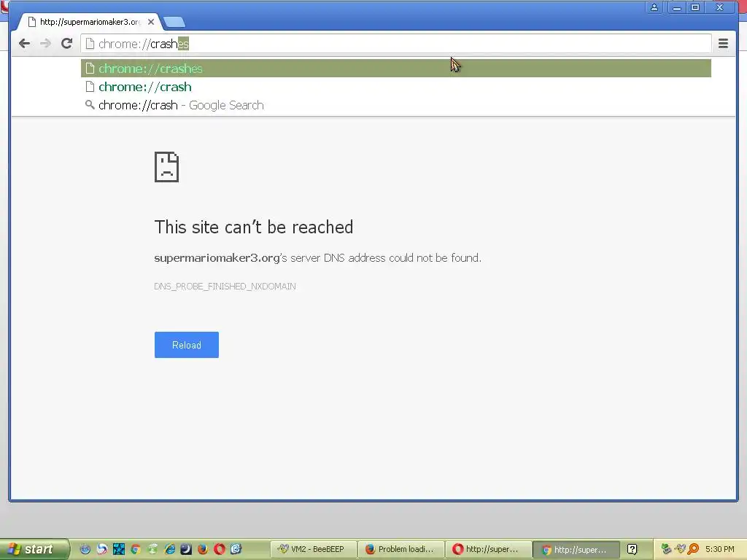Click the sad page error icon
This screenshot has width=747, height=560.
pyautogui.click(x=167, y=167)
